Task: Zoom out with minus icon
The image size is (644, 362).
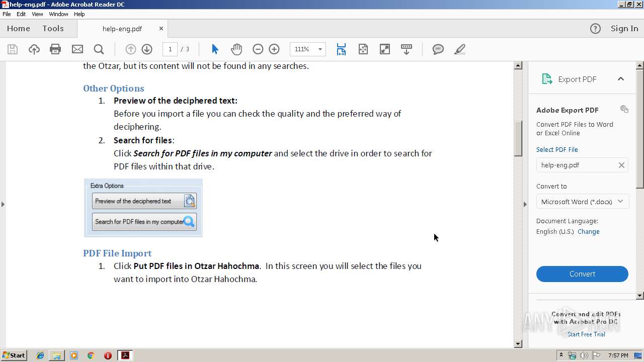Action: pyautogui.click(x=258, y=49)
